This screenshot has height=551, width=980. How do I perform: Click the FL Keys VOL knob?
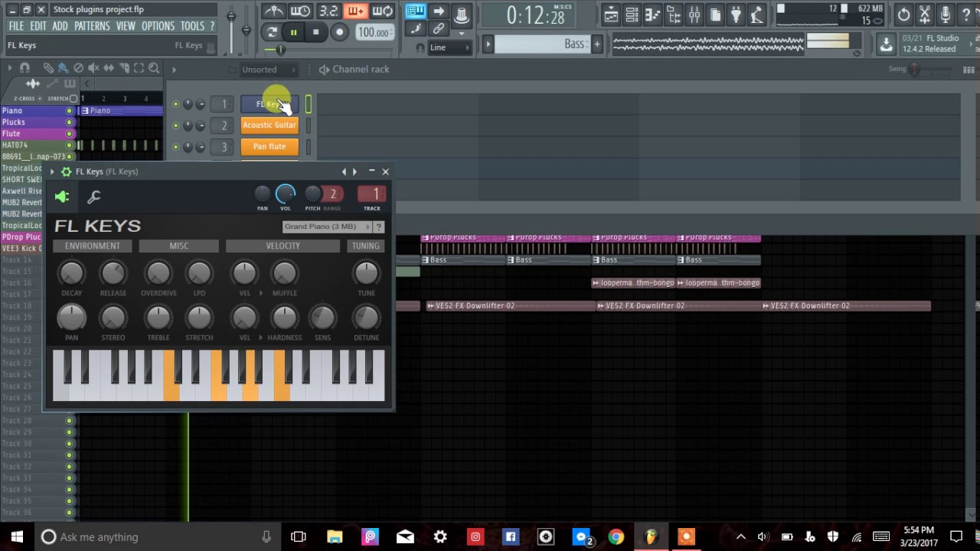285,194
